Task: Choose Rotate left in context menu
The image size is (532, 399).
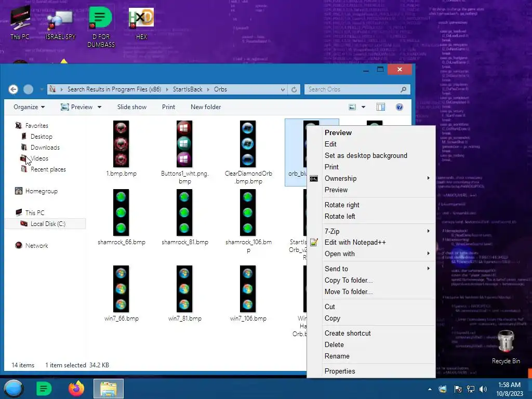Action: tap(371, 217)
